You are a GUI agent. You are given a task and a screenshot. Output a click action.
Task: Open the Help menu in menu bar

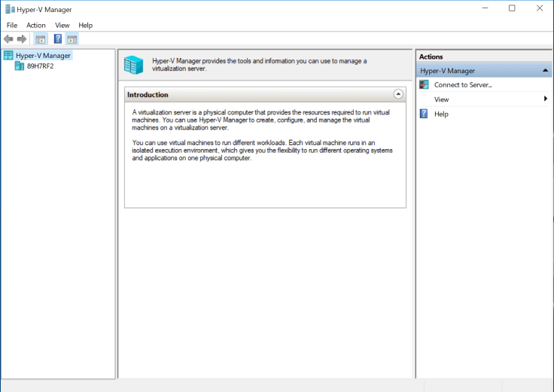(x=86, y=25)
